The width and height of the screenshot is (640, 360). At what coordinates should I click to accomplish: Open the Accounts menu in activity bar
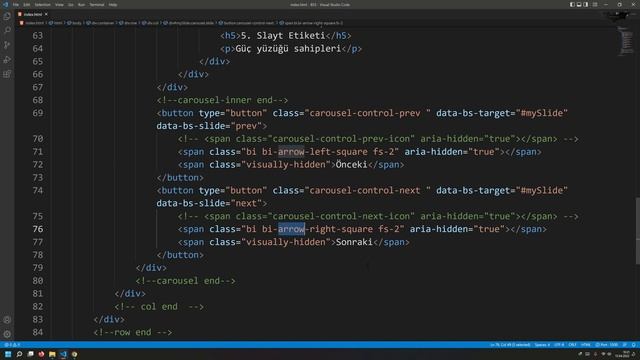click(7, 320)
